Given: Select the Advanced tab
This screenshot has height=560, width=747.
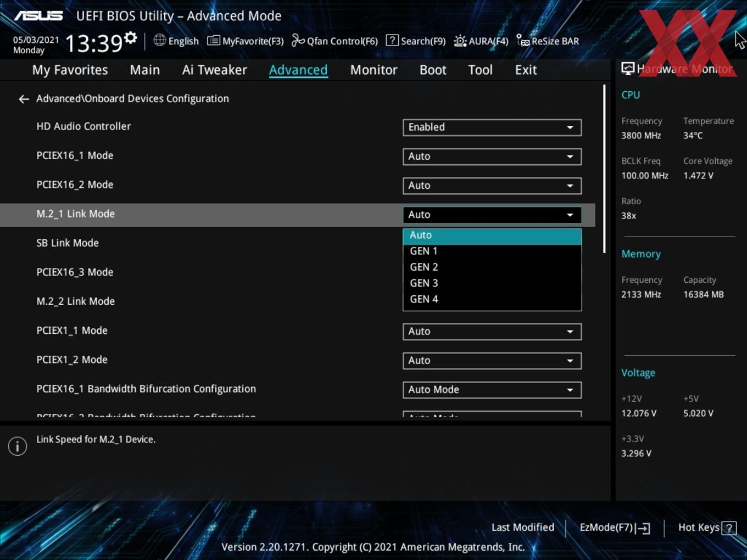Looking at the screenshot, I should (298, 70).
